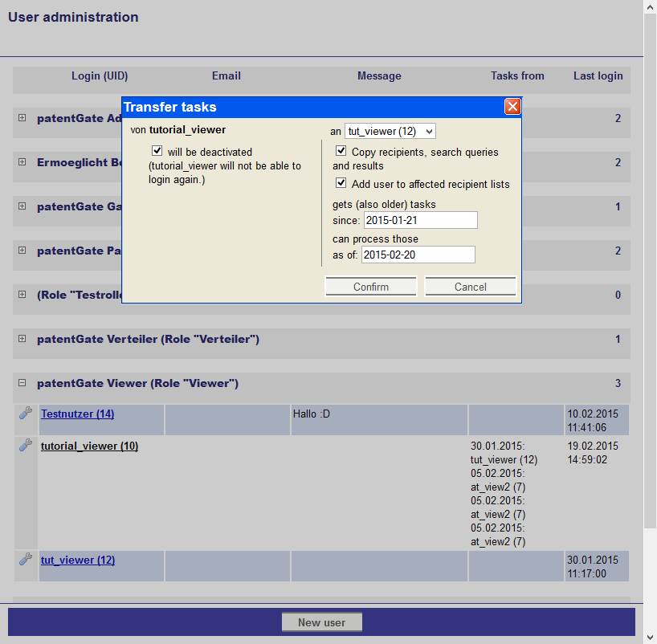Click the Message column header
657x644 pixels.
(379, 75)
